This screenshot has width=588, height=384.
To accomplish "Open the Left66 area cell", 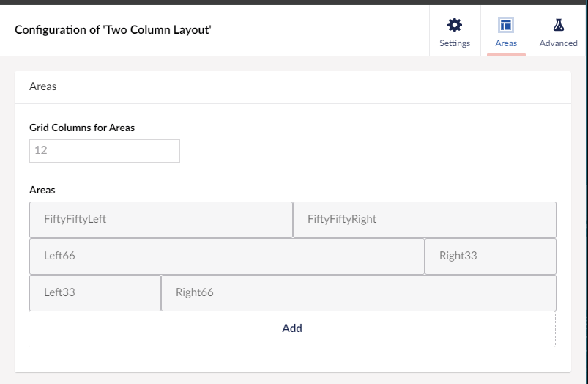I will [x=227, y=256].
